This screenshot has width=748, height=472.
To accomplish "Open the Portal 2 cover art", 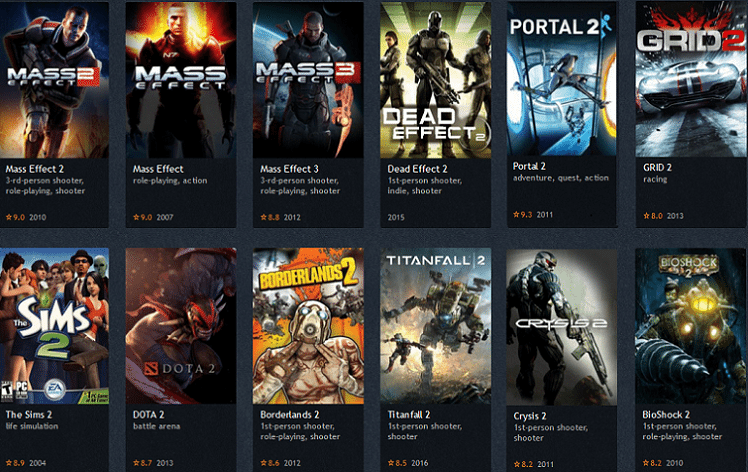I will [562, 78].
